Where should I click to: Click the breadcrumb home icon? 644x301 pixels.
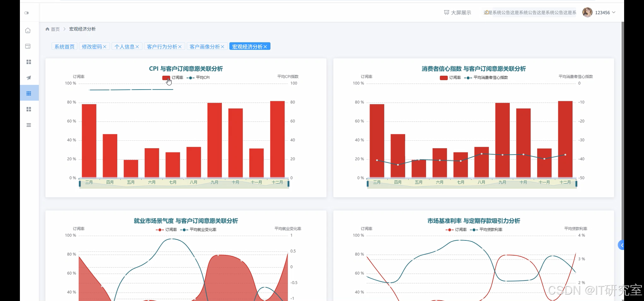point(48,29)
